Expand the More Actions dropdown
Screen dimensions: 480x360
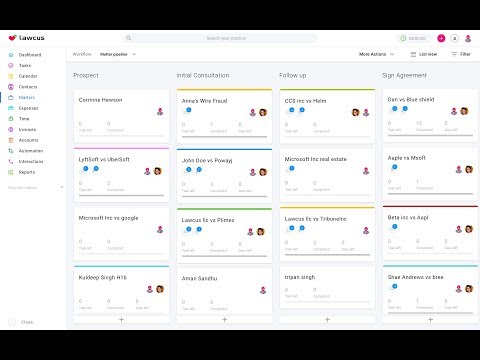pos(376,54)
